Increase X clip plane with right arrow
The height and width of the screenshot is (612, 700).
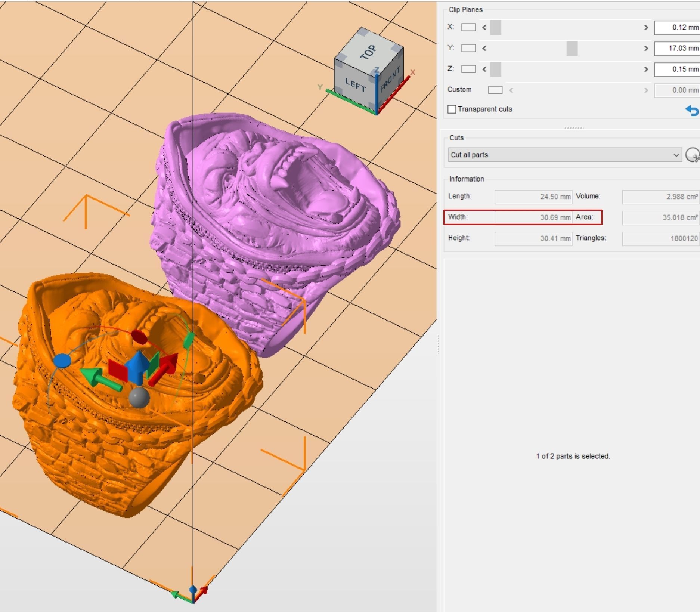click(646, 27)
